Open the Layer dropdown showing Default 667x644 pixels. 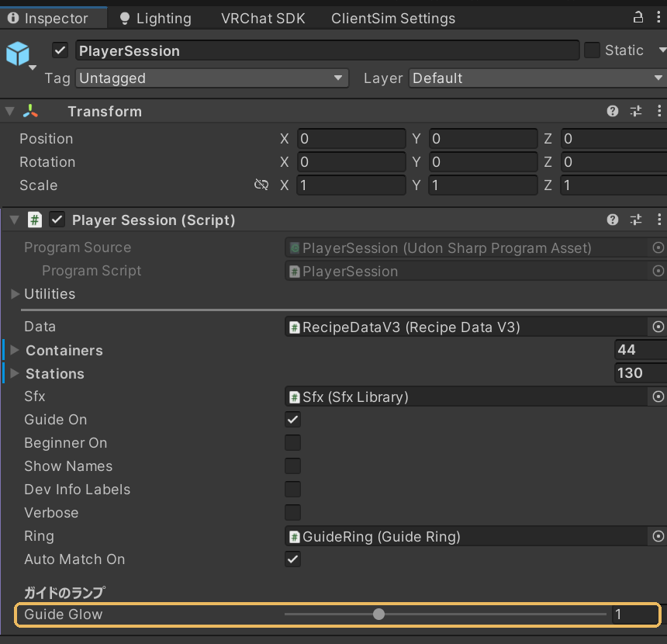[x=537, y=78]
